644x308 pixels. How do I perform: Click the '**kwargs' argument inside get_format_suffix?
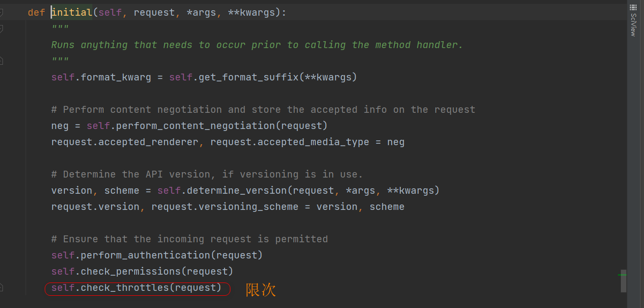pos(328,77)
